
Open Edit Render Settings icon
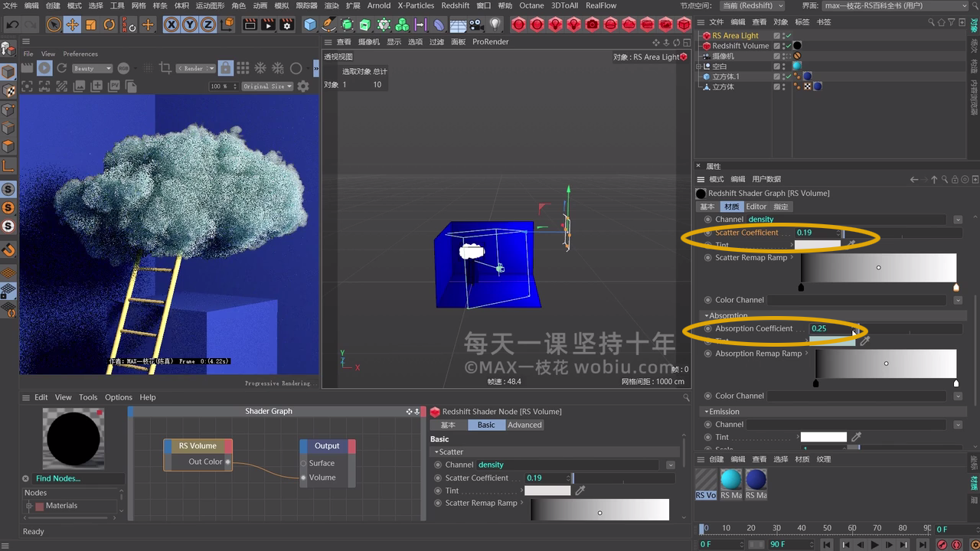pos(286,24)
